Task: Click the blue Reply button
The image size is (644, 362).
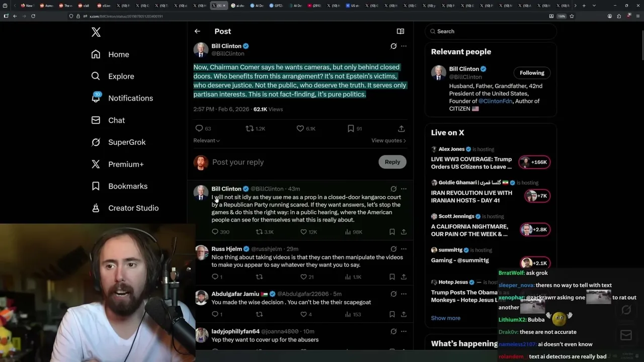Action: [x=392, y=162]
